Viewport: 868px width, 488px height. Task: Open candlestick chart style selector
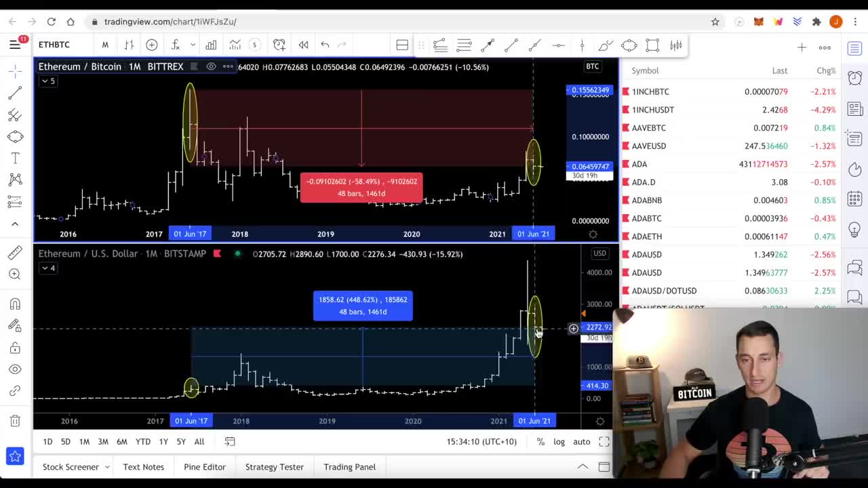tap(129, 45)
